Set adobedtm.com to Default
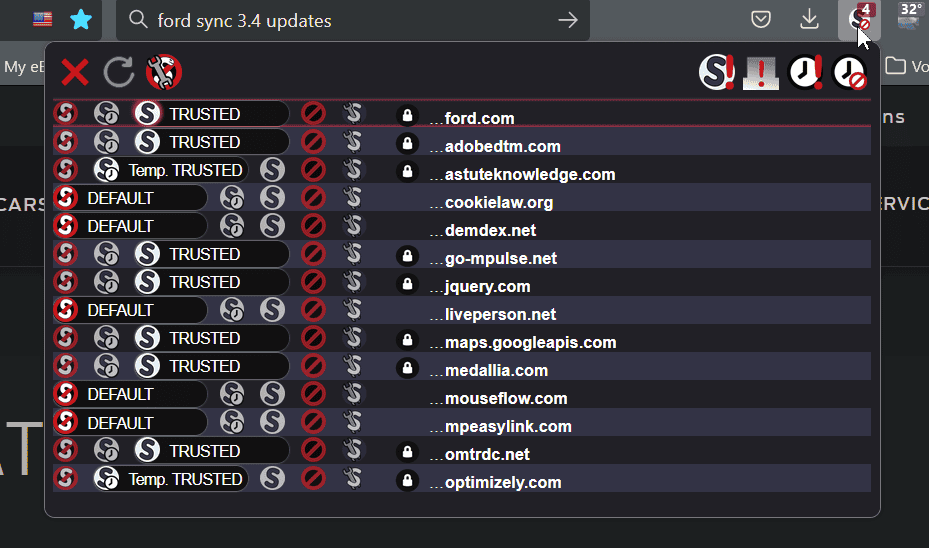 66,142
